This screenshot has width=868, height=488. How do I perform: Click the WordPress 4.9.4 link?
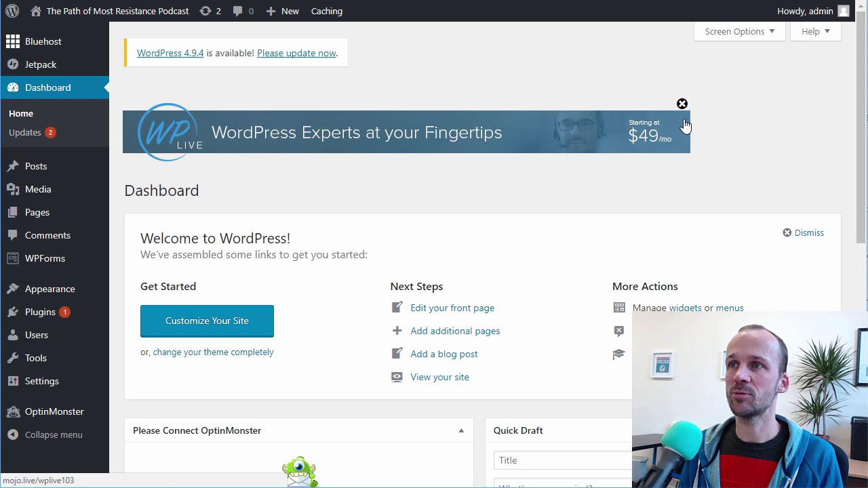[x=170, y=53]
